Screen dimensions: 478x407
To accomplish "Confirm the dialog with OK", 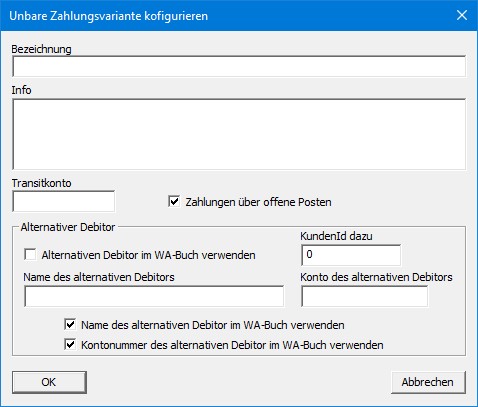I will tap(49, 382).
